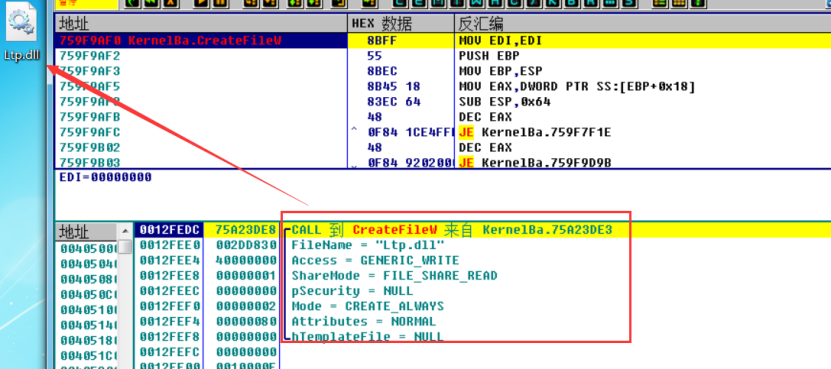Click hex bytes 8B45 18
This screenshot has height=369, width=831.
click(393, 86)
